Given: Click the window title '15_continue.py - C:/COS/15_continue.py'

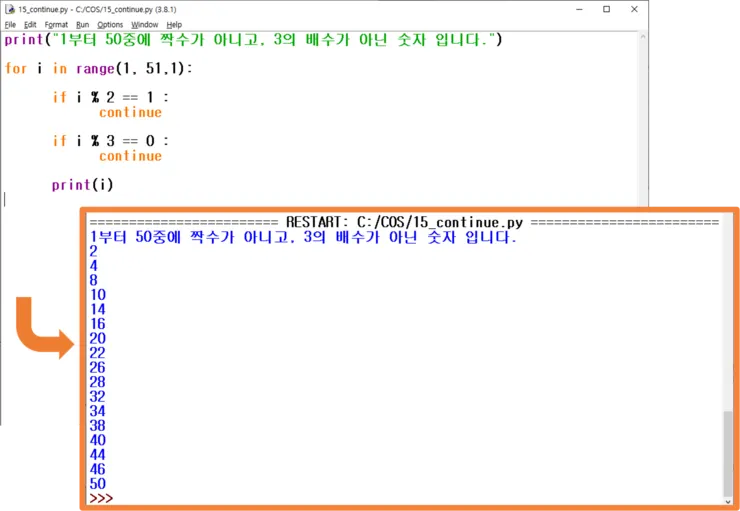Looking at the screenshot, I should pos(85,10).
